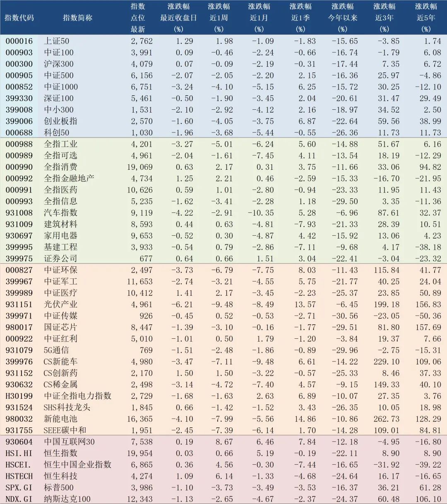Select the CS稀金属 index name
The height and width of the screenshot is (504, 447).
[60, 385]
